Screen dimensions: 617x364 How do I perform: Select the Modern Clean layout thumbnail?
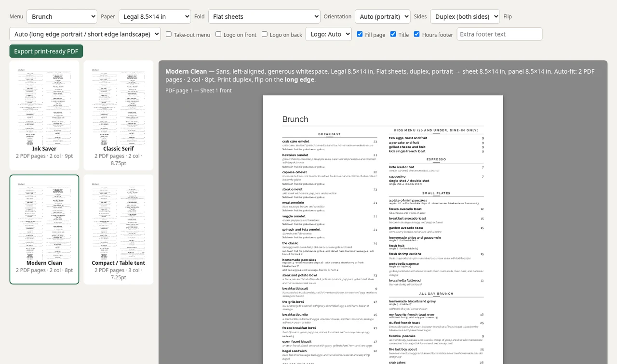pos(44,229)
